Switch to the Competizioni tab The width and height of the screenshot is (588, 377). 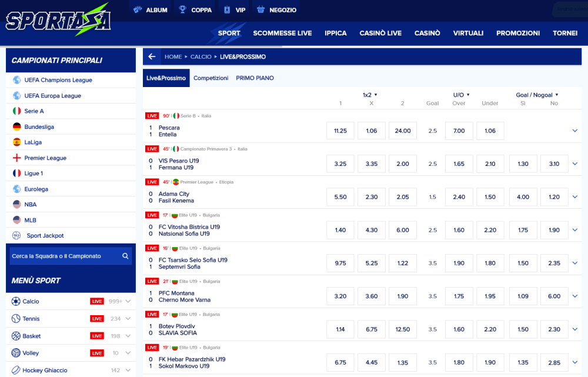[x=211, y=78]
